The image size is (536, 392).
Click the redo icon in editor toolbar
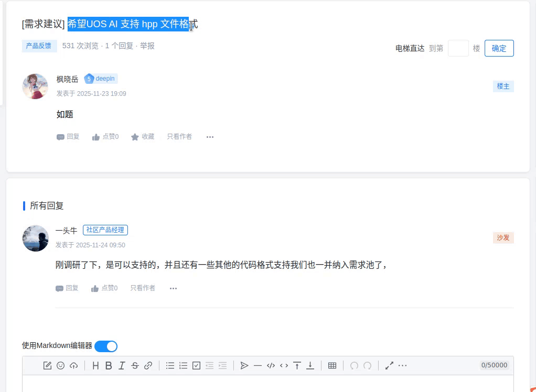click(368, 365)
